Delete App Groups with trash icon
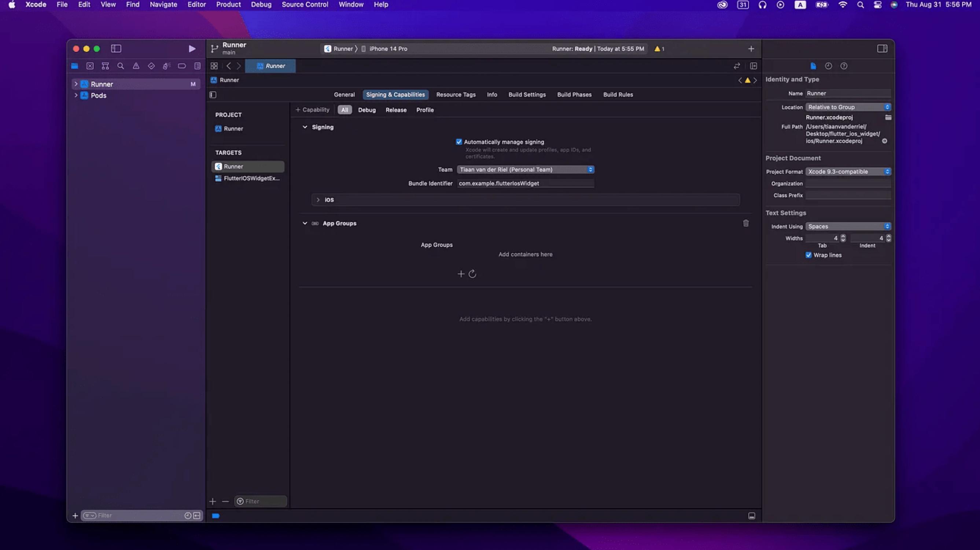The height and width of the screenshot is (550, 980). click(746, 223)
